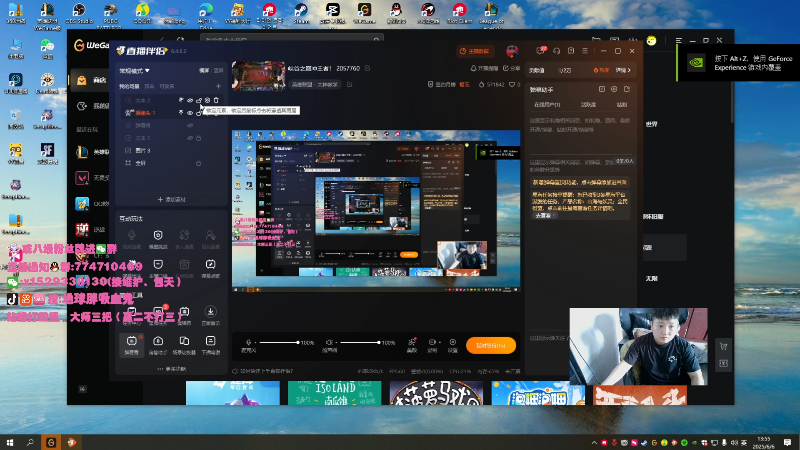Viewport: 800px width, 450px height.
Task: Open the edit icon of 文本 2 source
Action: tap(181, 101)
